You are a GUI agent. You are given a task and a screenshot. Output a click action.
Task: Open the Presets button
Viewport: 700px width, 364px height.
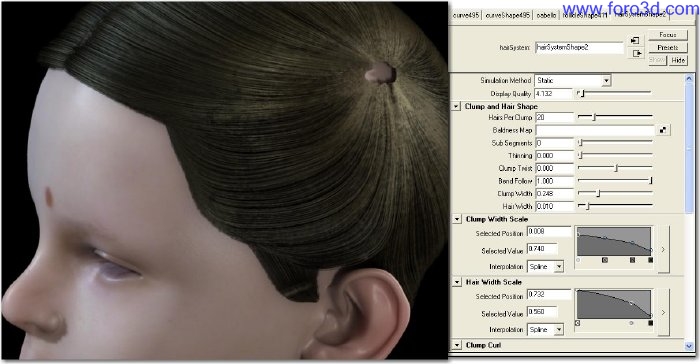668,47
